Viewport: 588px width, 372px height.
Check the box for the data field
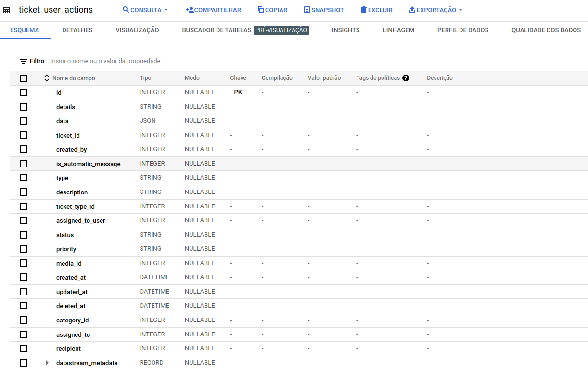click(24, 121)
